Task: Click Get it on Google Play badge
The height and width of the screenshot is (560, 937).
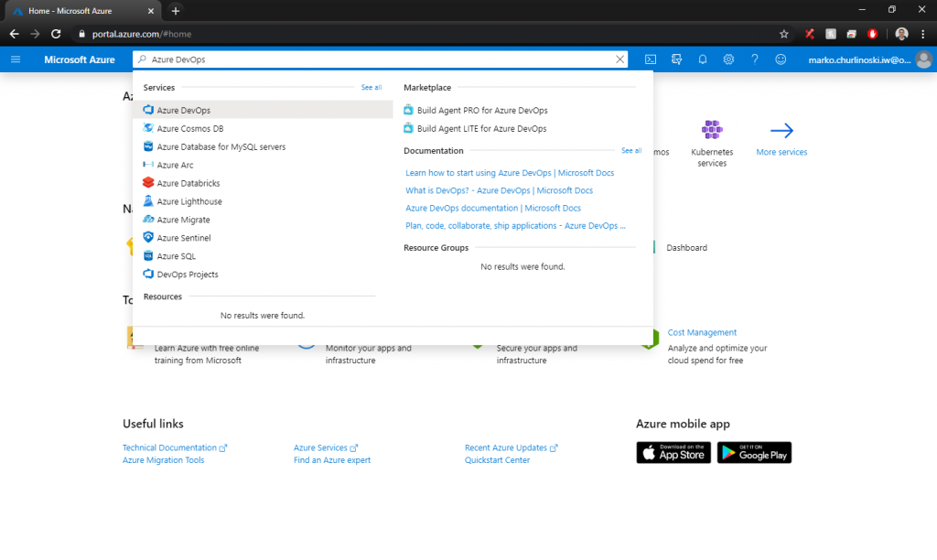Action: (754, 453)
